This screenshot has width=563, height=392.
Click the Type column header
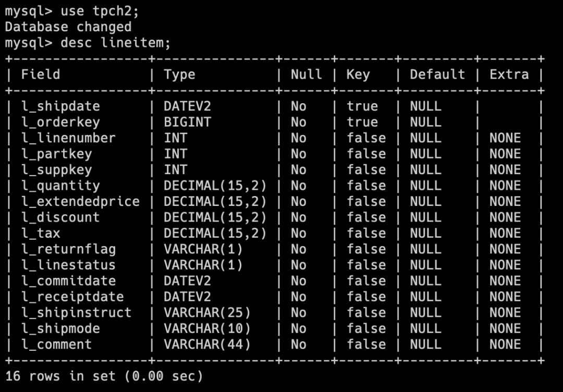pyautogui.click(x=179, y=75)
